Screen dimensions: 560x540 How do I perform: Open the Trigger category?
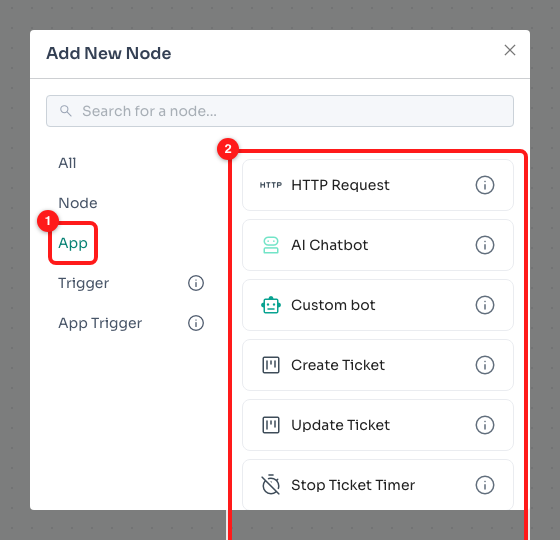click(84, 283)
